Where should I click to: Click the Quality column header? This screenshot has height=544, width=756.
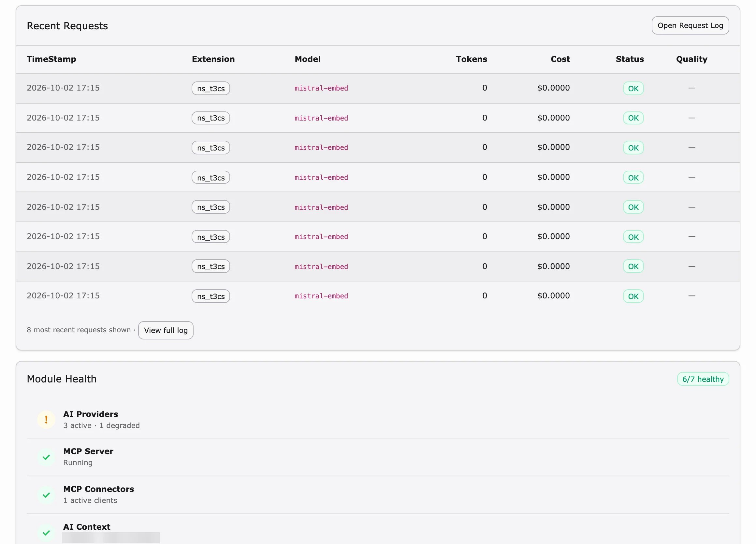tap(692, 59)
